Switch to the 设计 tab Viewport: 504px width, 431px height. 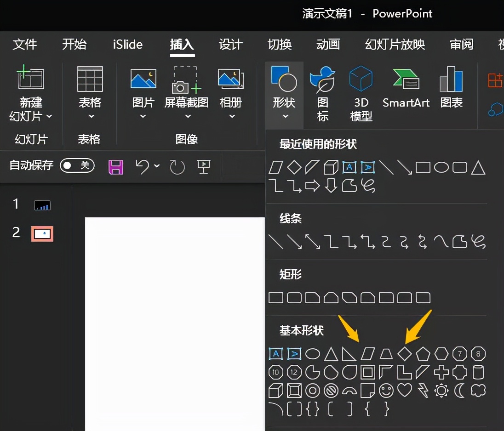(x=230, y=44)
